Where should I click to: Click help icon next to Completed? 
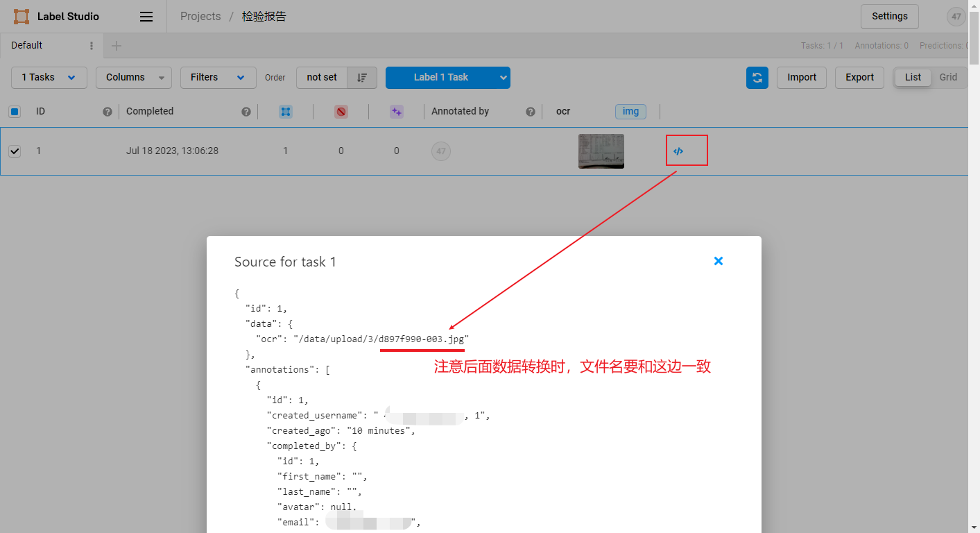point(246,112)
